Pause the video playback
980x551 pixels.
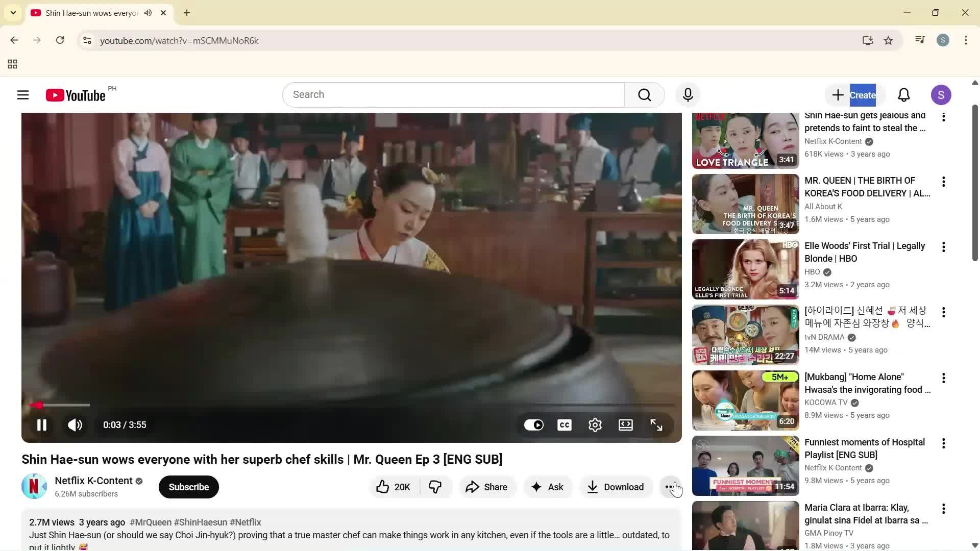click(x=41, y=424)
